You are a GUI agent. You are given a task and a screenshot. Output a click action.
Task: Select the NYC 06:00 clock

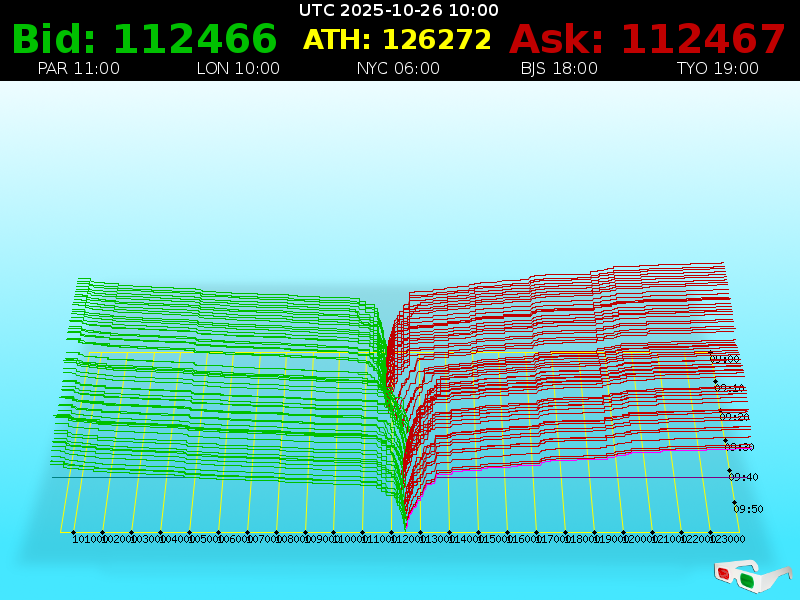[x=398, y=68]
